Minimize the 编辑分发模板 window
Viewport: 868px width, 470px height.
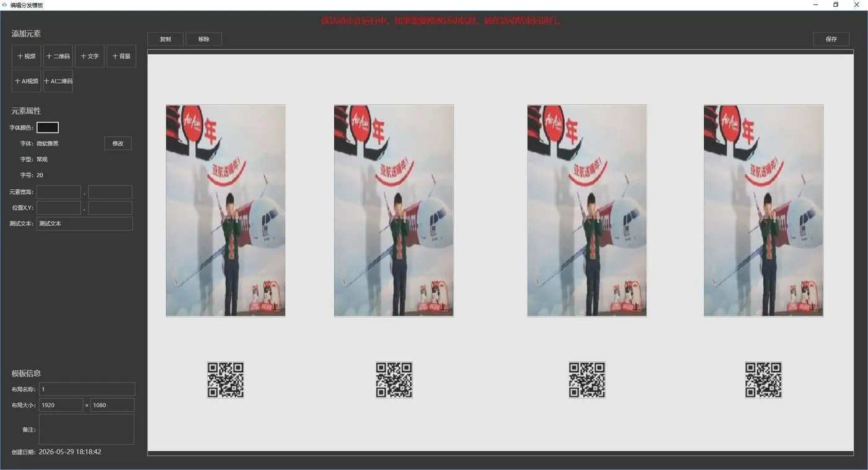(x=815, y=5)
